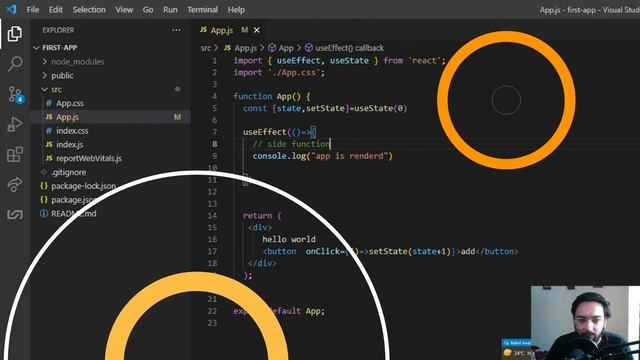The image size is (640, 360).
Task: Click the VS Code logo icon
Action: point(11,9)
